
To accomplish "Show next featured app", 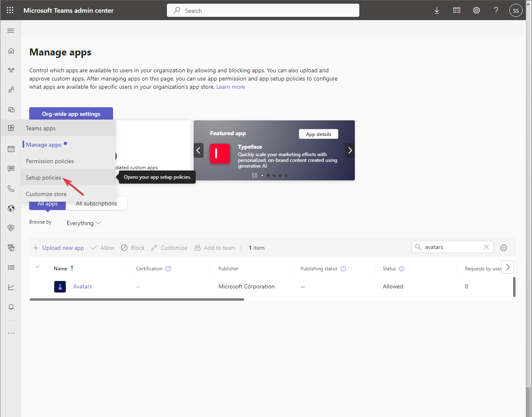I will click(x=350, y=150).
